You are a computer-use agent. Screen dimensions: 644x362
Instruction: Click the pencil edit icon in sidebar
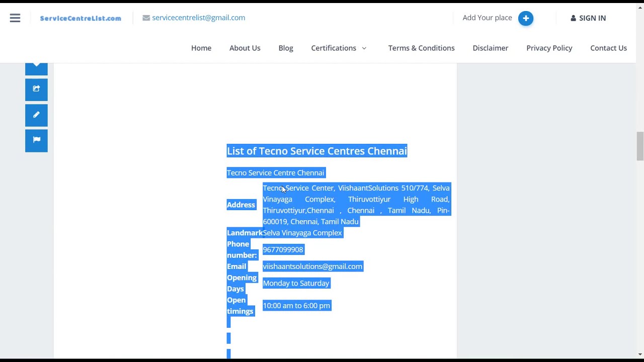pyautogui.click(x=36, y=115)
